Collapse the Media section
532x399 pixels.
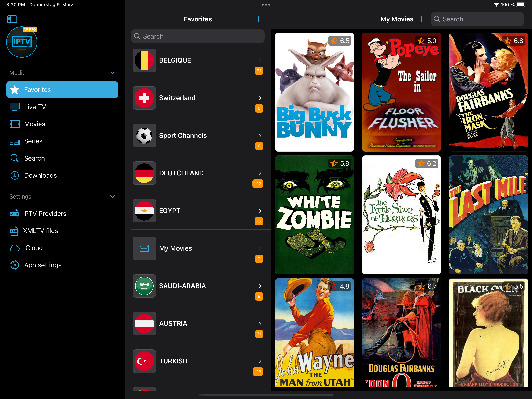click(x=112, y=73)
